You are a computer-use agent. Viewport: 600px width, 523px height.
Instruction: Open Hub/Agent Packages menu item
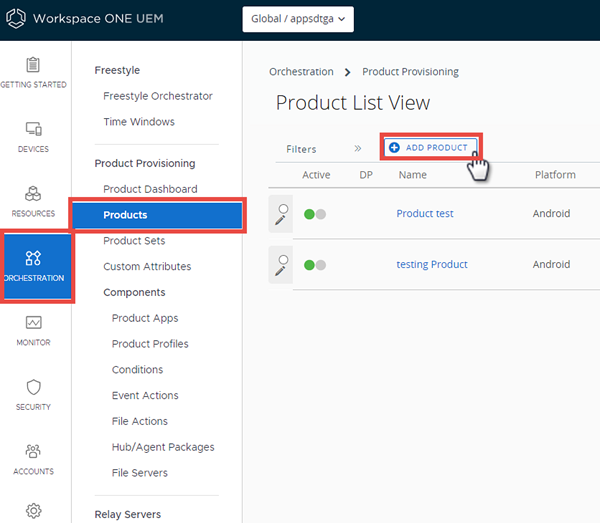coord(163,447)
